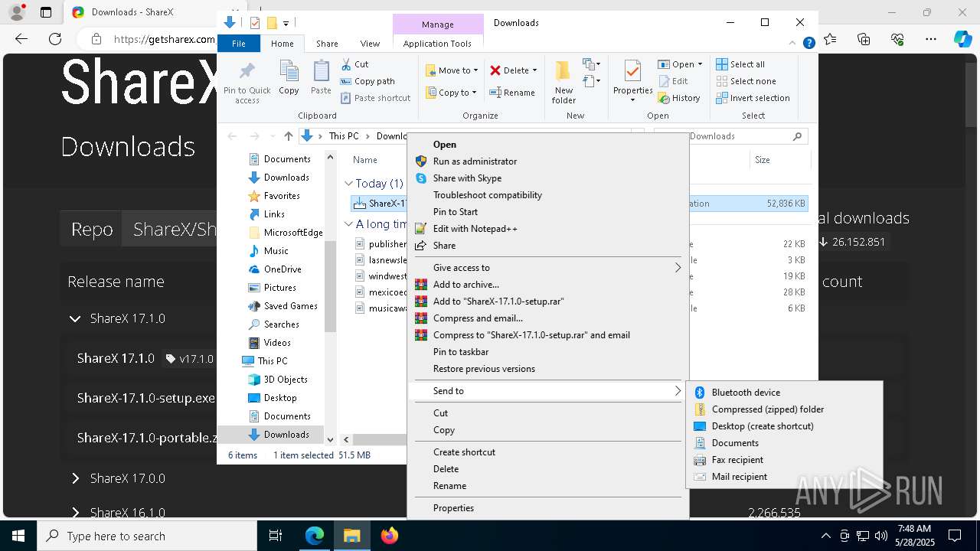Image resolution: width=980 pixels, height=551 pixels.
Task: Expand the Give access to submenu
Action: [x=548, y=268]
